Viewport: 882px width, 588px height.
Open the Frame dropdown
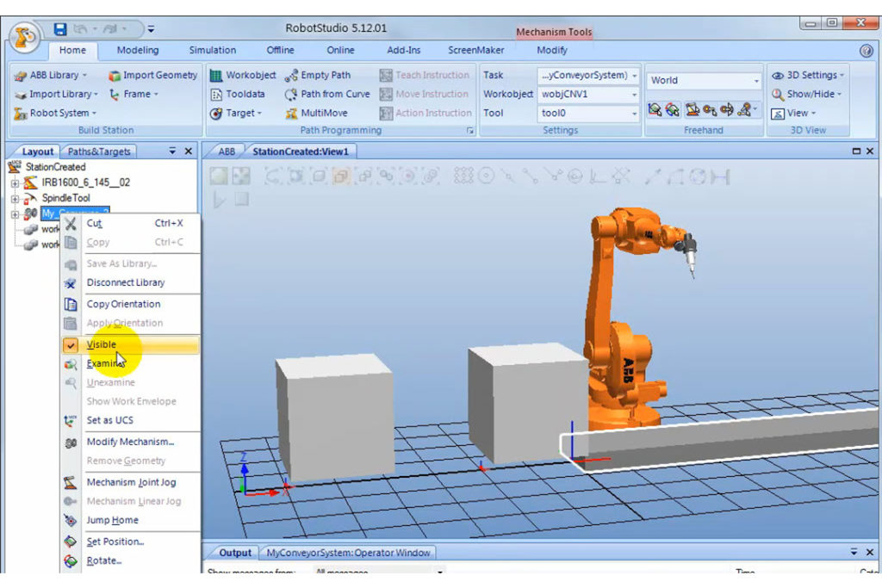pos(134,95)
